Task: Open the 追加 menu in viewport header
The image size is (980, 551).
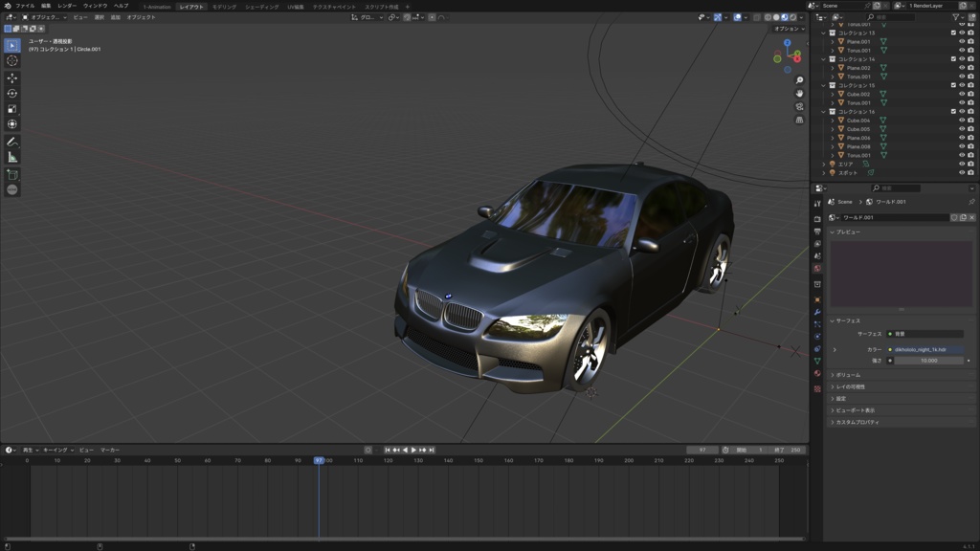Action: pos(116,17)
